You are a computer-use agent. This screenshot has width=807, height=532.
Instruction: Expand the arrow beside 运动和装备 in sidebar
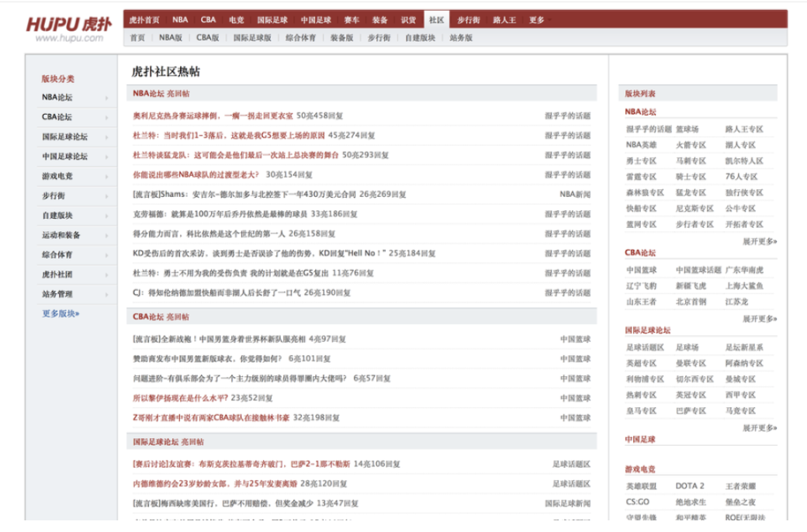106,236
